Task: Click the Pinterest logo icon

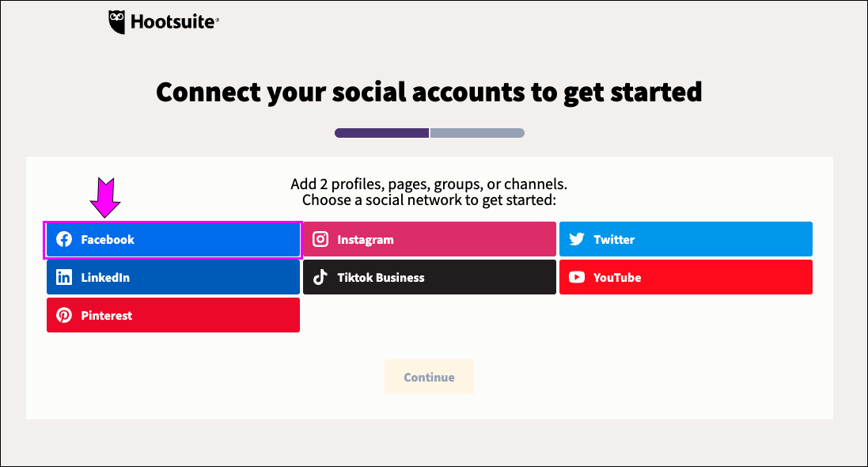Action: 64,316
